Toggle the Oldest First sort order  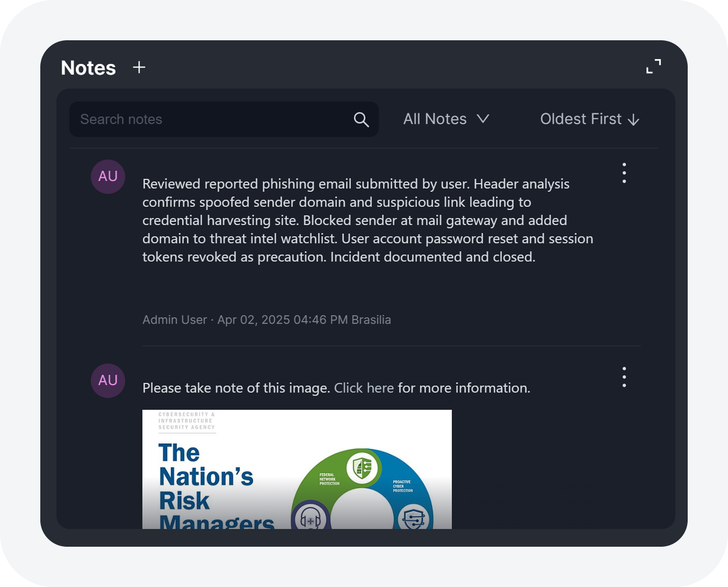(581, 119)
